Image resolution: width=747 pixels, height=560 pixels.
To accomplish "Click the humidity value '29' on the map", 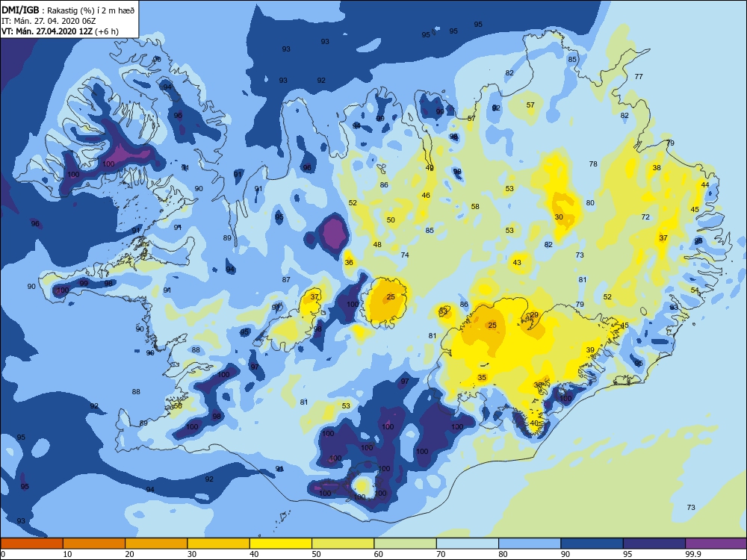I will coord(534,315).
